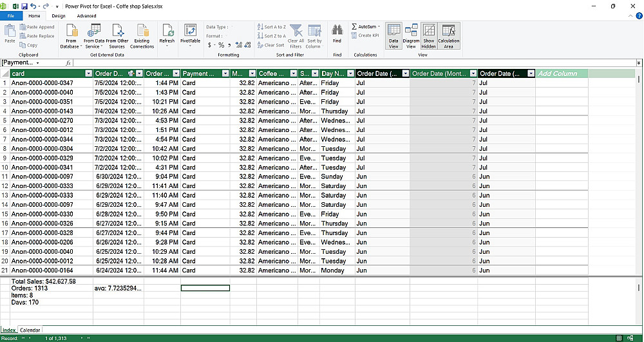This screenshot has height=342, width=644.
Task: Select the Orders: 1313 measure cell
Action: click(x=52, y=288)
